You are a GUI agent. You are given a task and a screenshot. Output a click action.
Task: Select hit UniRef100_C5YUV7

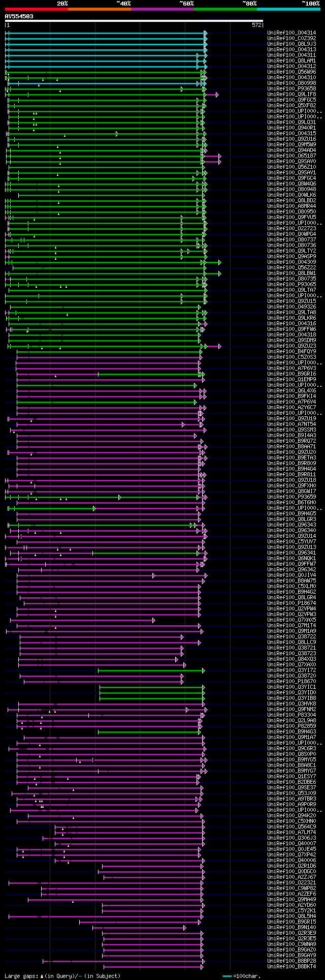tap(291, 541)
